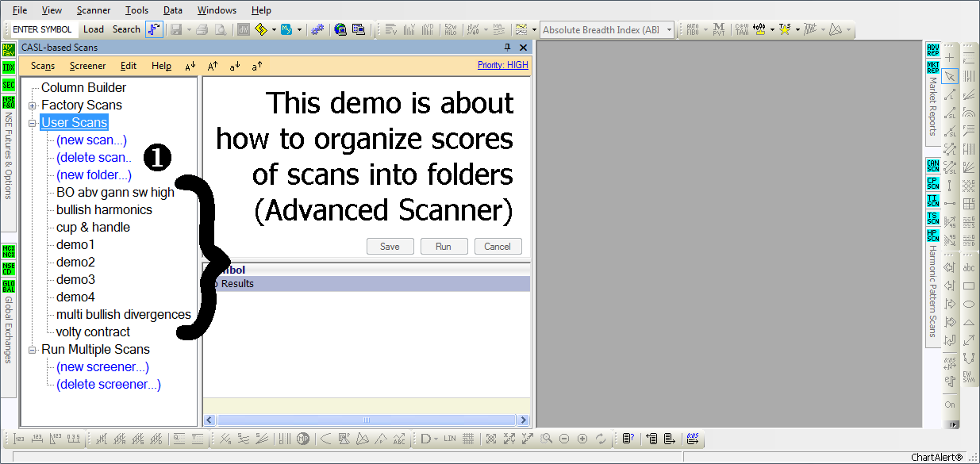The image size is (980, 464).
Task: Sort scans ascending with A-down-arrow icon
Action: [x=190, y=66]
